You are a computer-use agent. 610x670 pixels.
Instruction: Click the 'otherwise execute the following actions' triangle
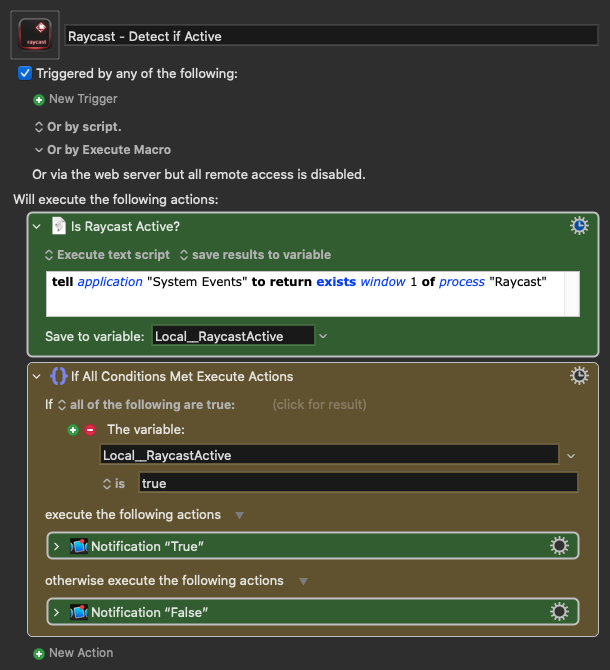coord(303,581)
